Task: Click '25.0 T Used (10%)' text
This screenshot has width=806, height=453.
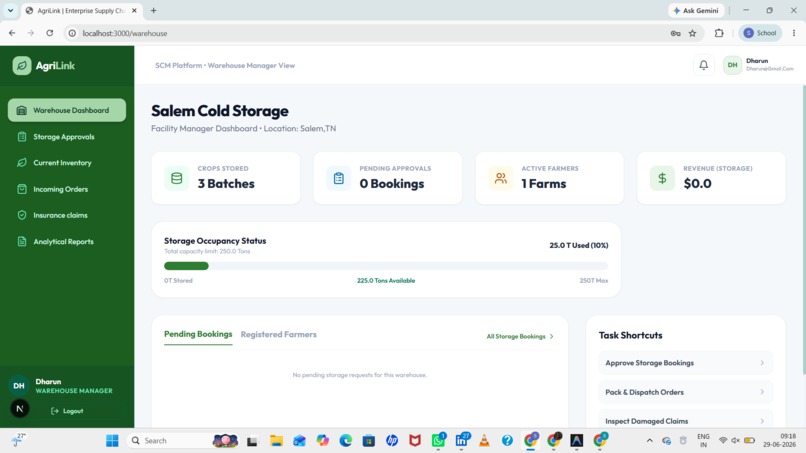Action: [x=579, y=245]
